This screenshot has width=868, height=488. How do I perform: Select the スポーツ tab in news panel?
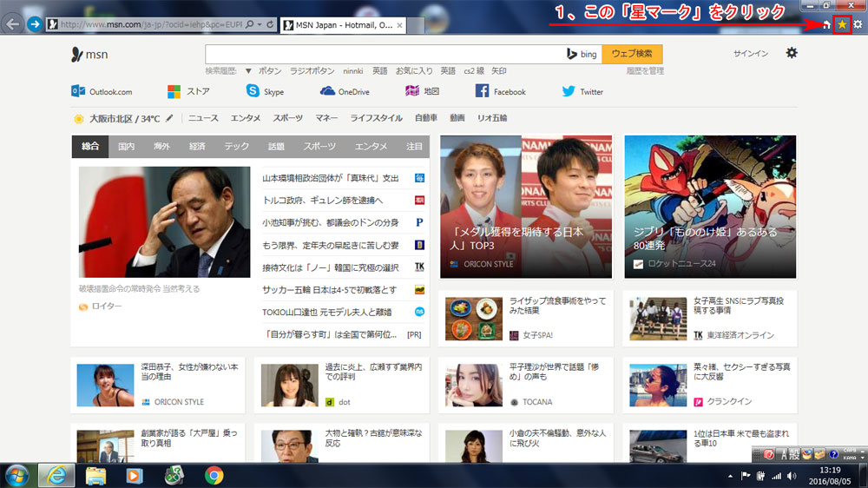(x=319, y=147)
